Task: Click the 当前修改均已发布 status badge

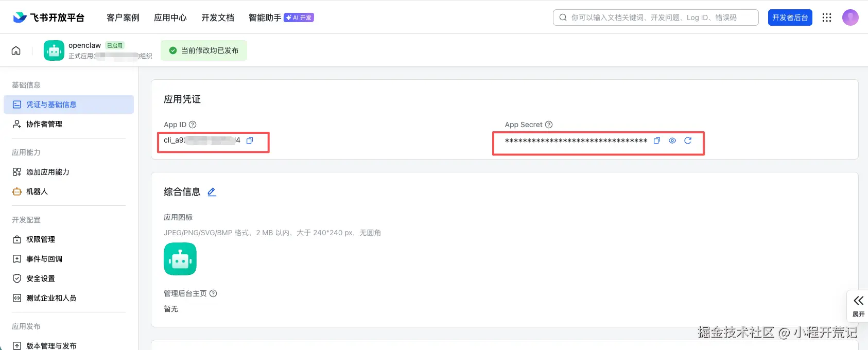Action: 204,50
